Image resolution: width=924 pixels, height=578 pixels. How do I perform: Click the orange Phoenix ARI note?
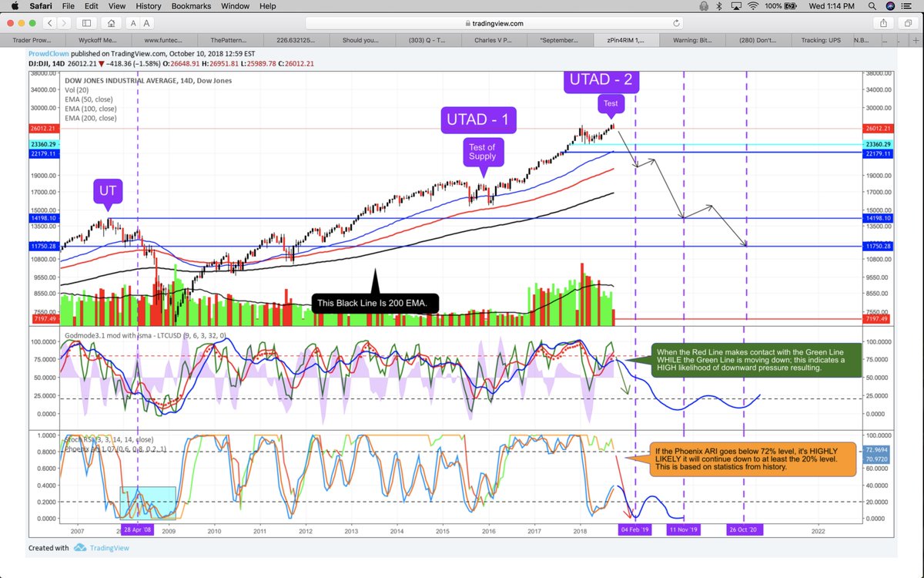(x=752, y=459)
